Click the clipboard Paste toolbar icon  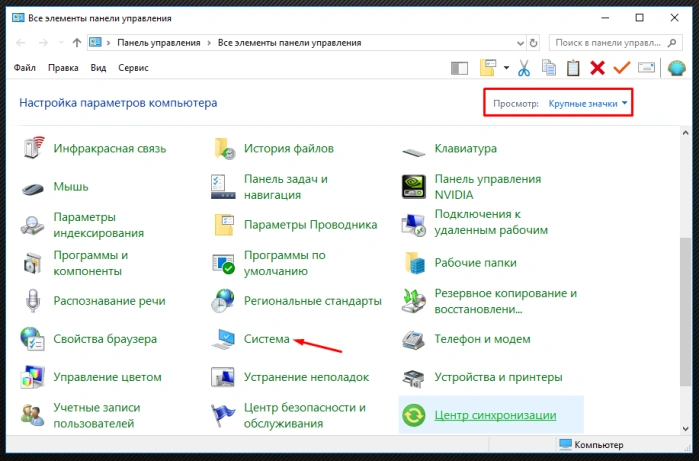pyautogui.click(x=573, y=68)
